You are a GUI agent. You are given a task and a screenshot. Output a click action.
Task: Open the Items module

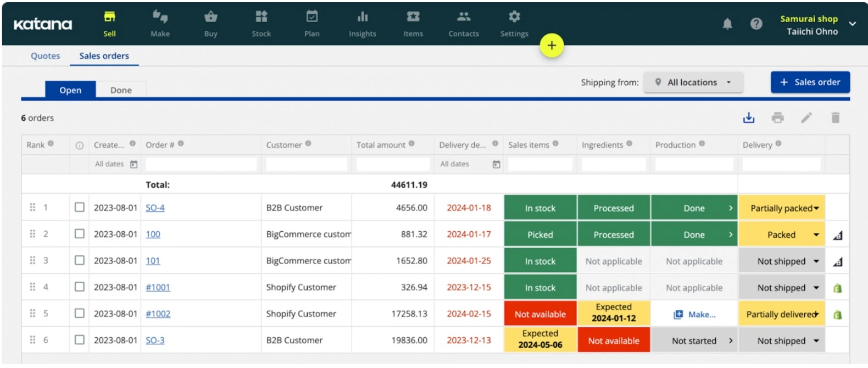tap(413, 24)
